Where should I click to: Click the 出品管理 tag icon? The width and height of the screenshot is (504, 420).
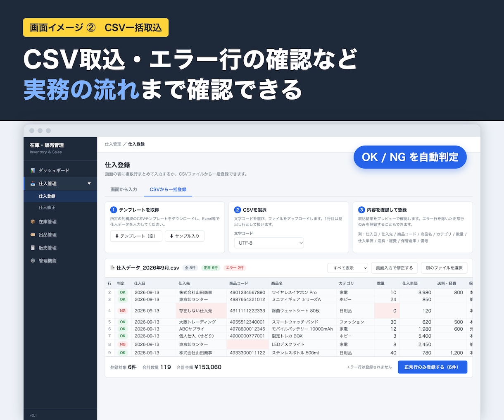(33, 235)
